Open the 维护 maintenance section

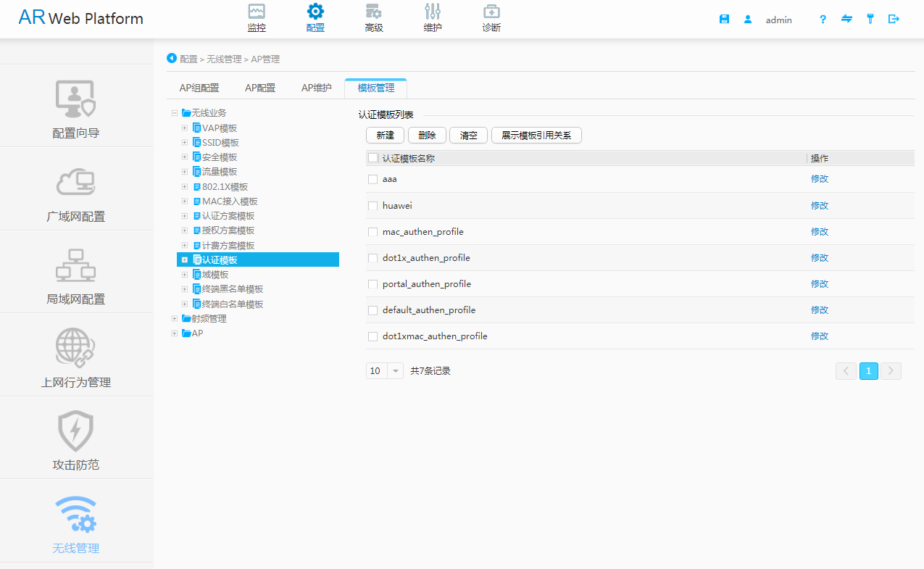433,19
